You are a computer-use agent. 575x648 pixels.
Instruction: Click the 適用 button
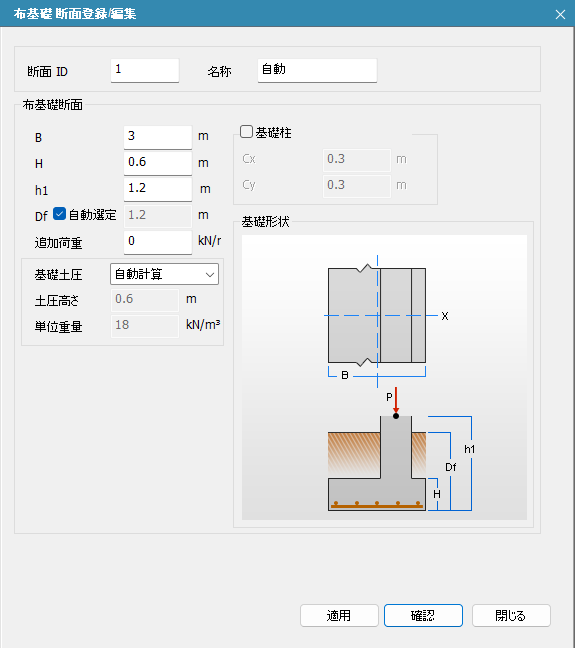pyautogui.click(x=339, y=616)
